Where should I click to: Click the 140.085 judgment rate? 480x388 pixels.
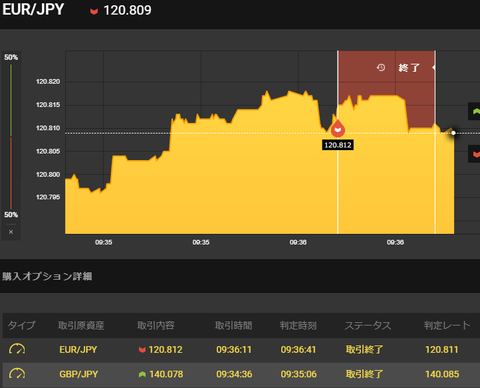[442, 374]
